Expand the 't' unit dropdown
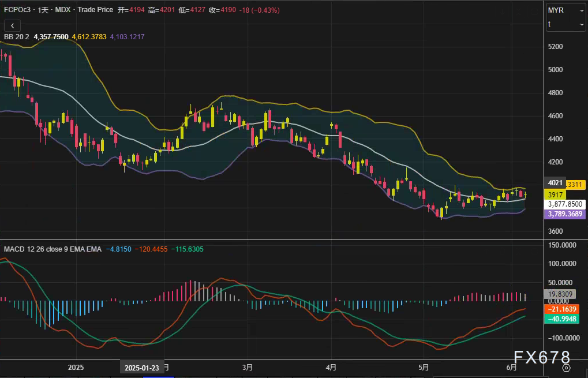Screen dimensions: 588x378 565,24
